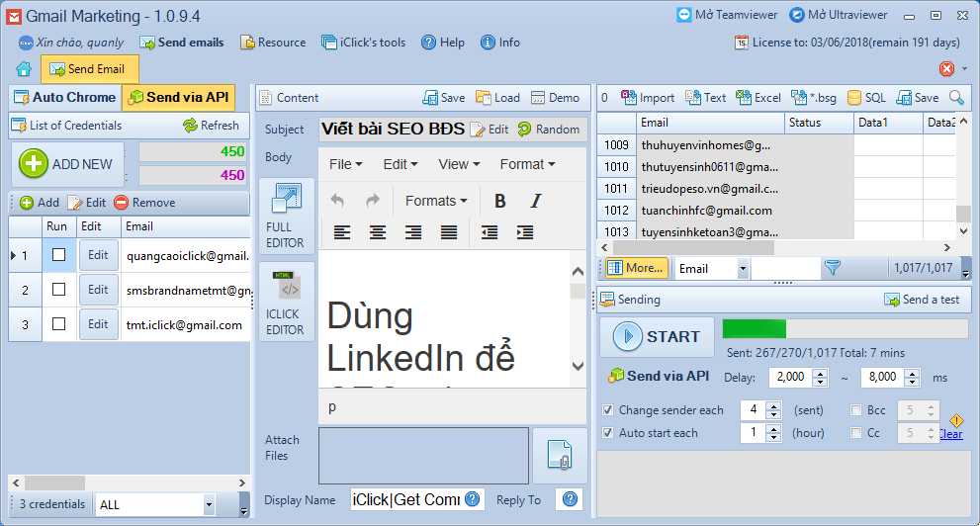Increase indent of body text
This screenshot has height=526, width=980.
(x=525, y=233)
